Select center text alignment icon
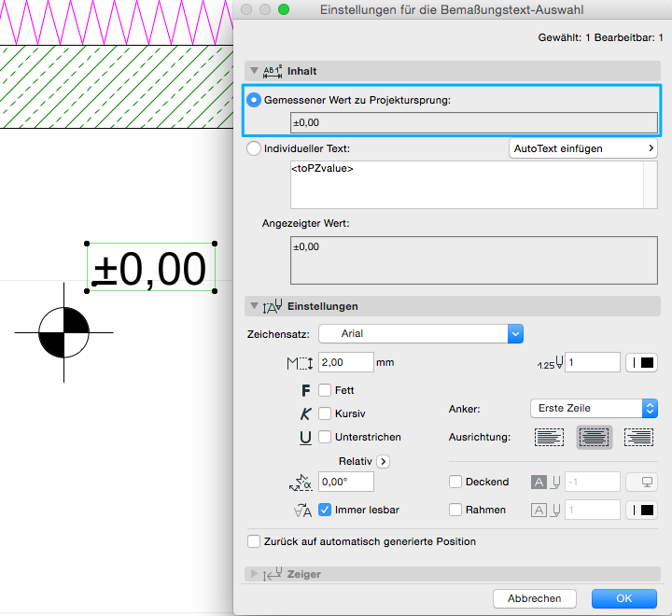The height and width of the screenshot is (616, 672). point(595,437)
